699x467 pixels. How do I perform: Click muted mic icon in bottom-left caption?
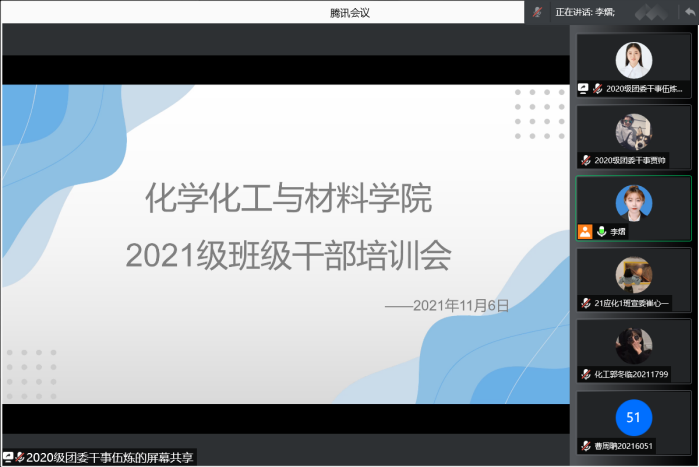19,457
